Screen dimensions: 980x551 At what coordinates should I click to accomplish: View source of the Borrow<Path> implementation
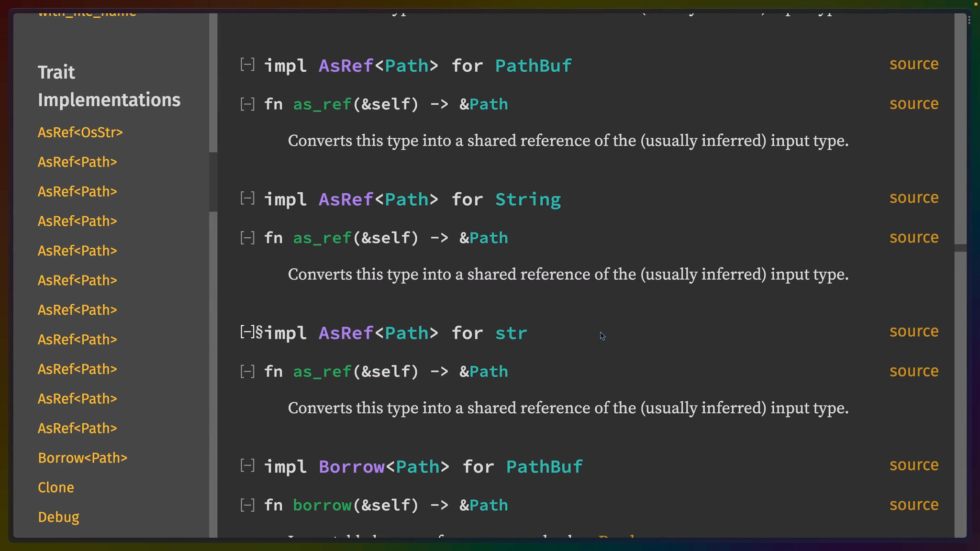[x=913, y=464]
